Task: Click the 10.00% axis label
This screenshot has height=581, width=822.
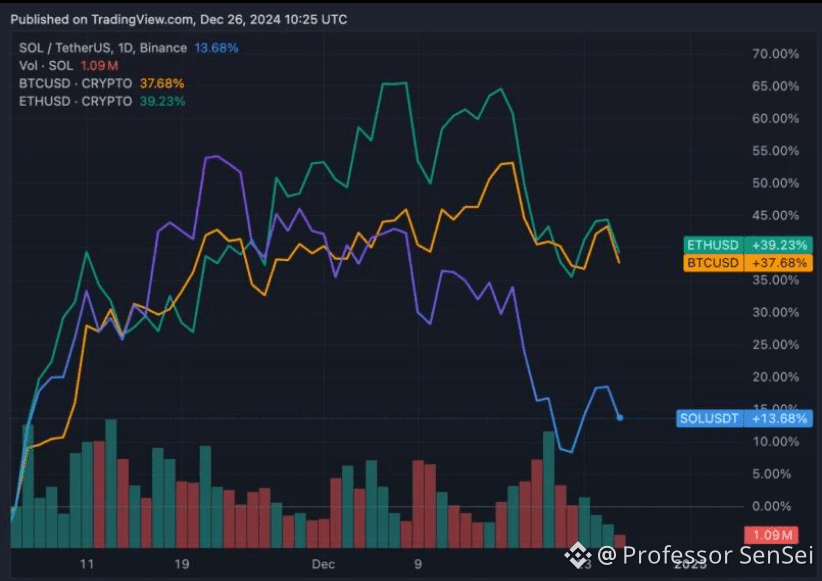Action: (775, 442)
